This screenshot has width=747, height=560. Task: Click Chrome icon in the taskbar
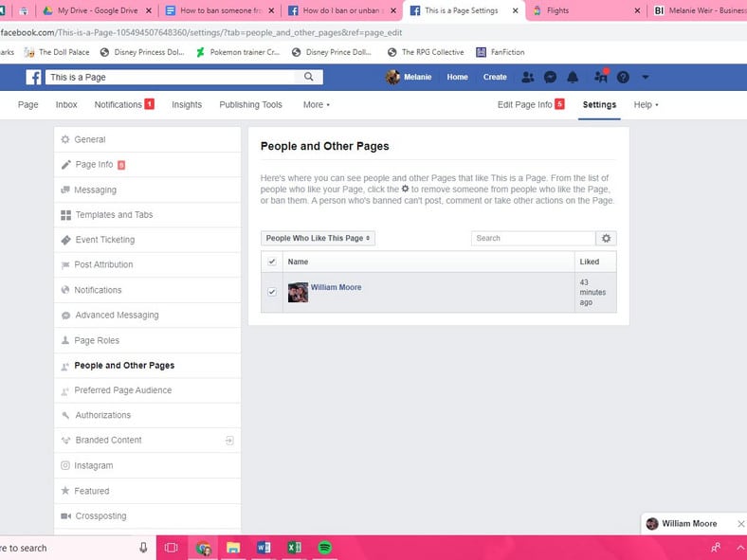[204, 548]
